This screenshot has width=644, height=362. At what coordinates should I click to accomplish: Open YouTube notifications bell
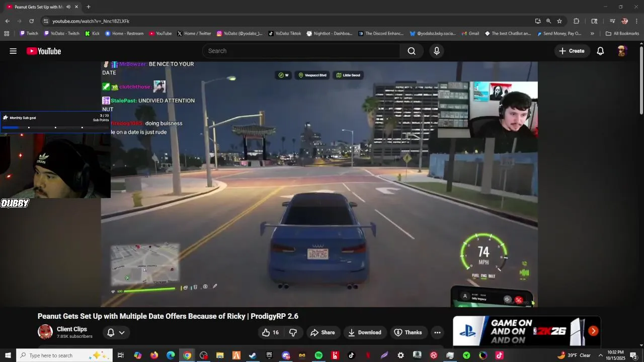coord(600,51)
